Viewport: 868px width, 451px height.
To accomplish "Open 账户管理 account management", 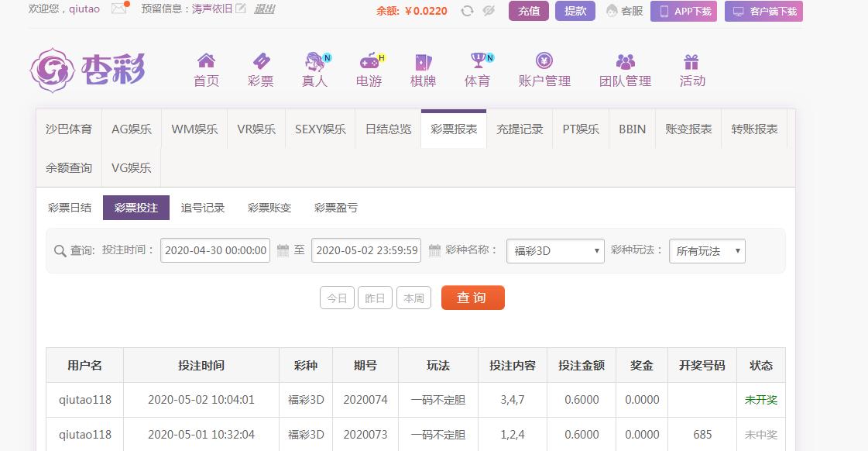I will (x=544, y=70).
